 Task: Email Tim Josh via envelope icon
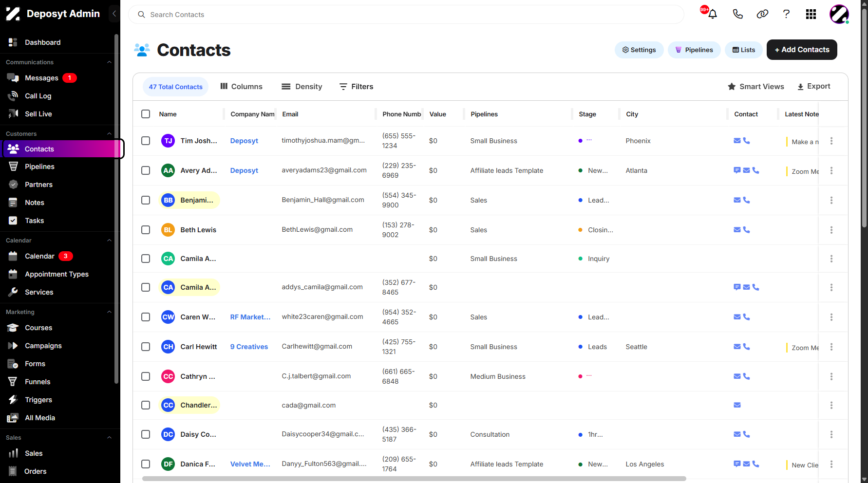pyautogui.click(x=737, y=141)
